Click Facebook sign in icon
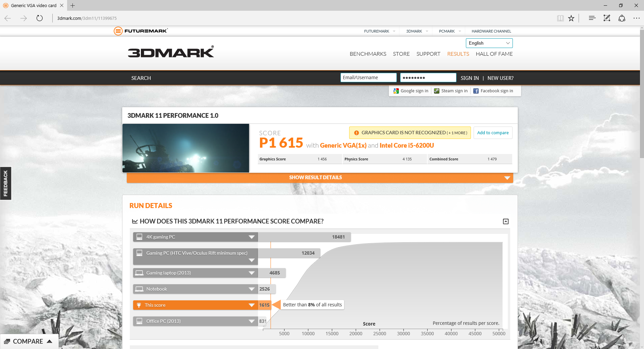The height and width of the screenshot is (349, 644). coord(476,91)
